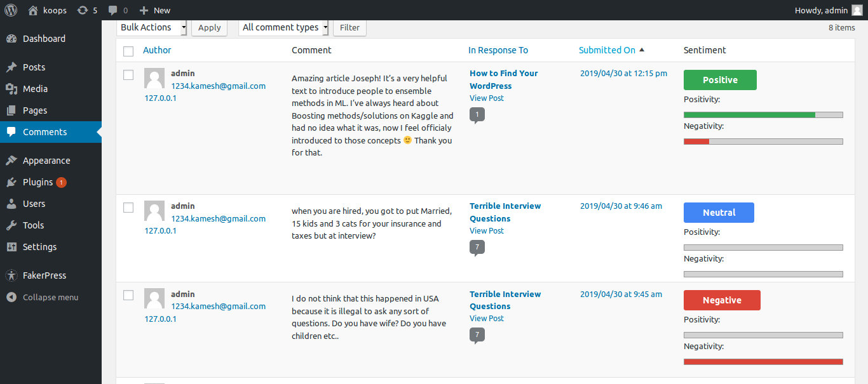Click the 2019/04/30 at 12:15 pm link

point(623,73)
